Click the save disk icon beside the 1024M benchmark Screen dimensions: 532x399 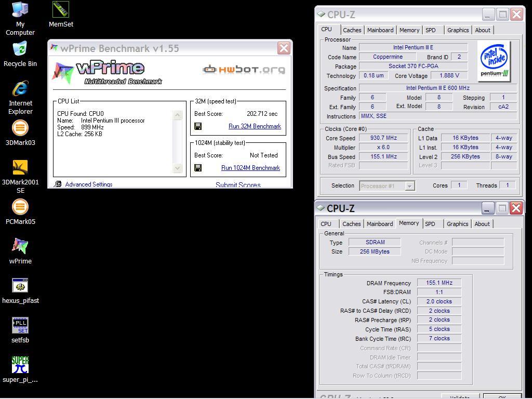[198, 168]
